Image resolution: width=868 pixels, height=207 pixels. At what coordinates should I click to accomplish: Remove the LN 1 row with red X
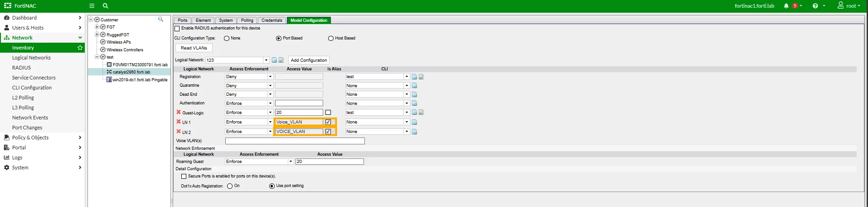179,122
